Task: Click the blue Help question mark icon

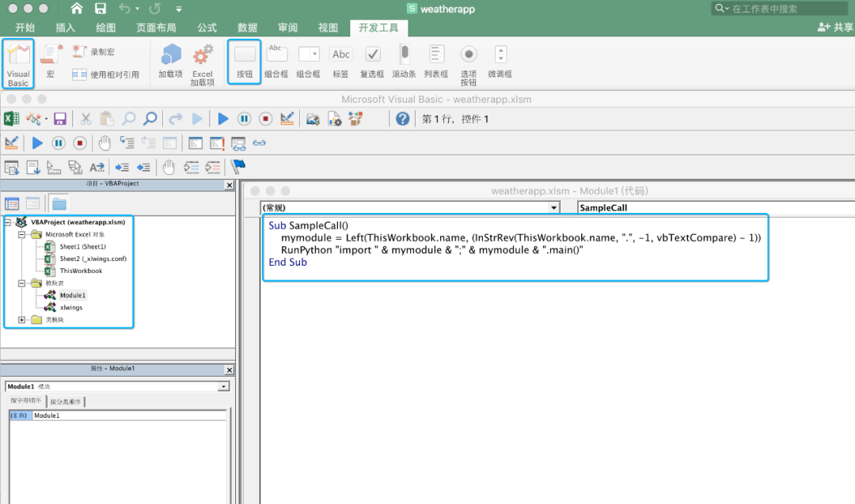Action: (402, 119)
